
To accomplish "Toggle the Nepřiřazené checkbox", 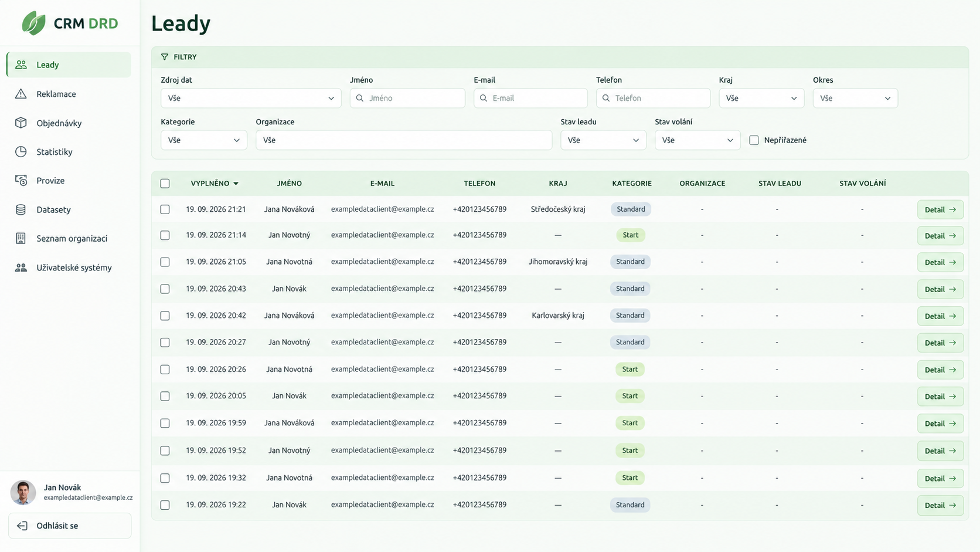I will point(754,140).
